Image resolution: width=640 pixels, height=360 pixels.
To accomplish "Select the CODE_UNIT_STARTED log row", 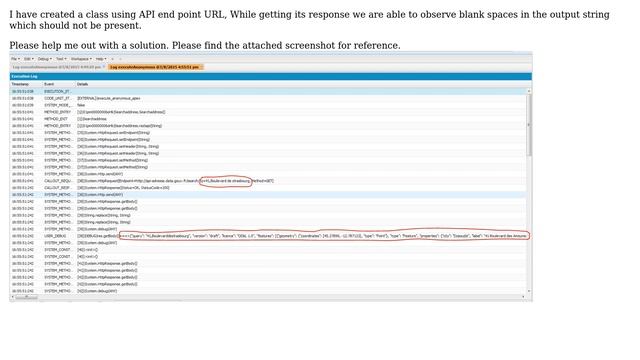I will [x=268, y=98].
